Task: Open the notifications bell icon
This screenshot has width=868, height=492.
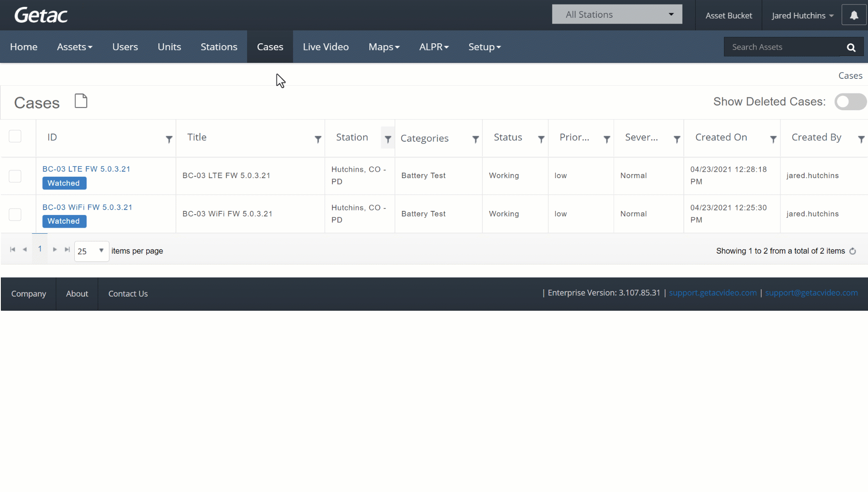Action: pos(854,15)
